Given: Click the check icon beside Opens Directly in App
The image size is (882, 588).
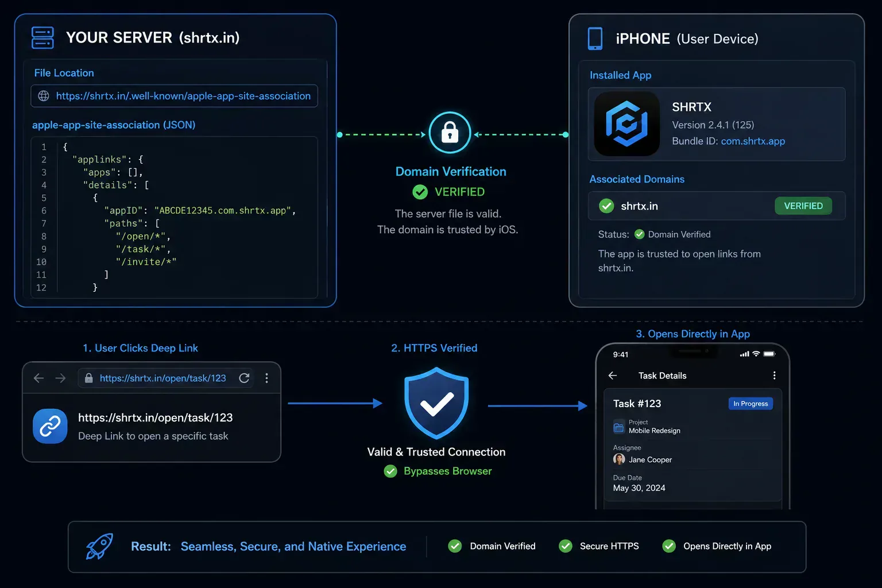Looking at the screenshot, I should [669, 546].
